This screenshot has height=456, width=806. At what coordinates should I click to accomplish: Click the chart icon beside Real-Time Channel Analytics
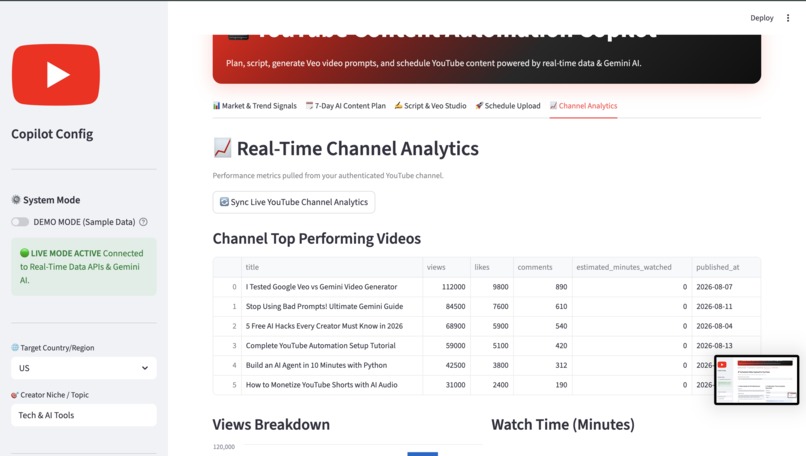click(x=222, y=148)
